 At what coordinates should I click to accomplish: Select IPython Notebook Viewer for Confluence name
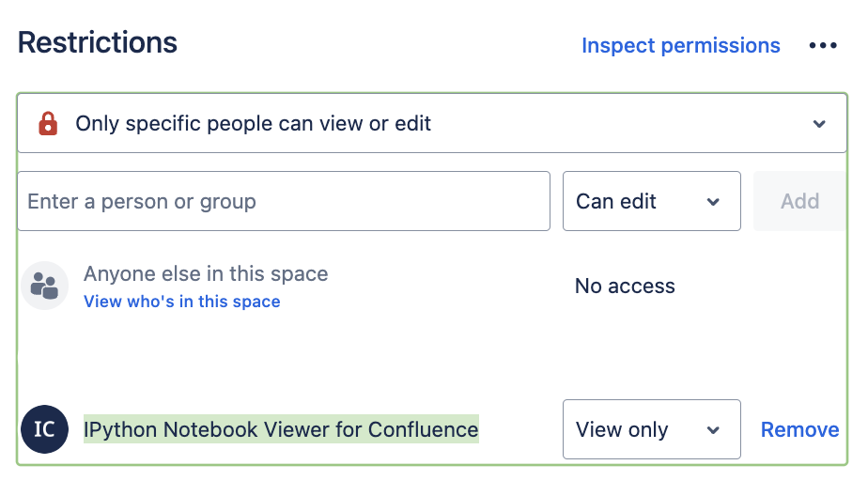tap(281, 429)
